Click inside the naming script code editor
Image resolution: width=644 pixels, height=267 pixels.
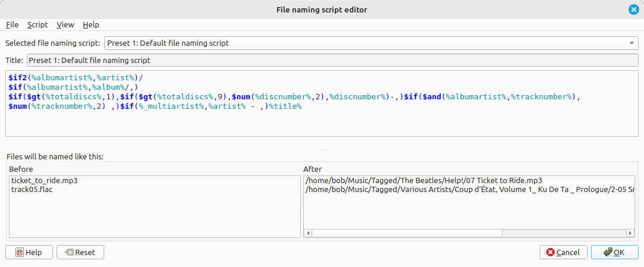coord(322,103)
